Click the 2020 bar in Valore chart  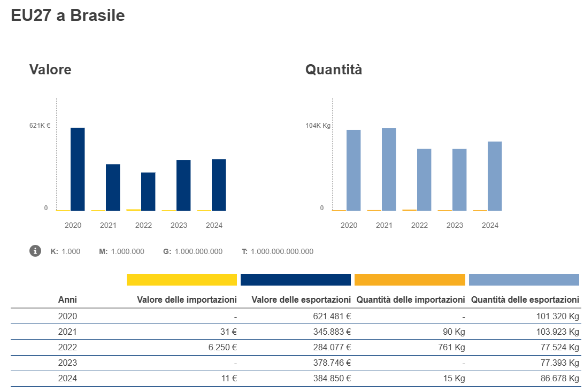[78, 169]
